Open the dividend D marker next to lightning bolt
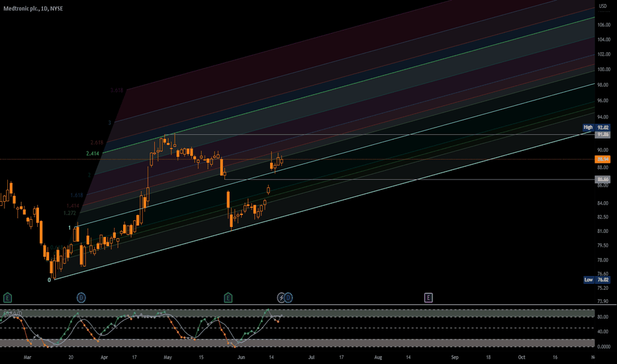This screenshot has width=617, height=364. point(289,298)
